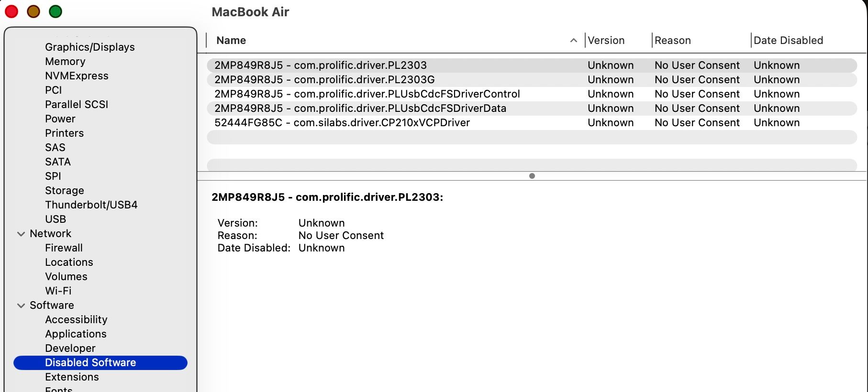This screenshot has width=868, height=392.
Task: Collapse the Software section chevron
Action: 21,305
